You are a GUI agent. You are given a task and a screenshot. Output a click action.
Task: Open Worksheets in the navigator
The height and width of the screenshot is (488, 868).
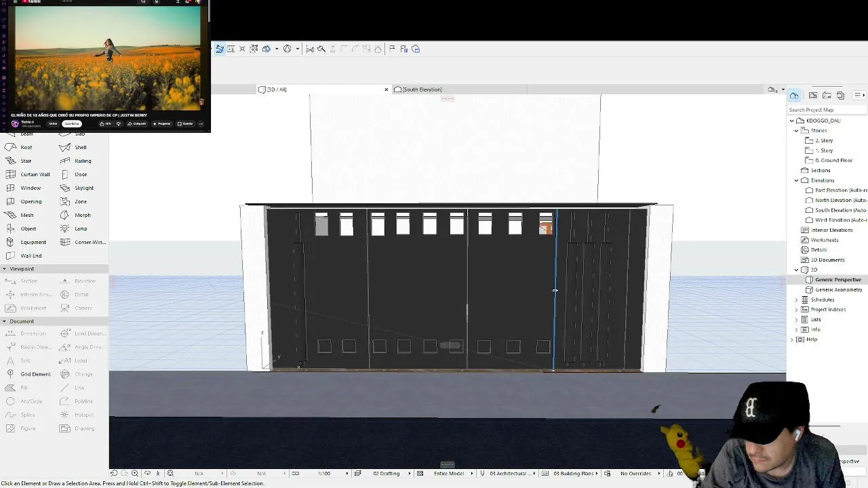(x=819, y=240)
